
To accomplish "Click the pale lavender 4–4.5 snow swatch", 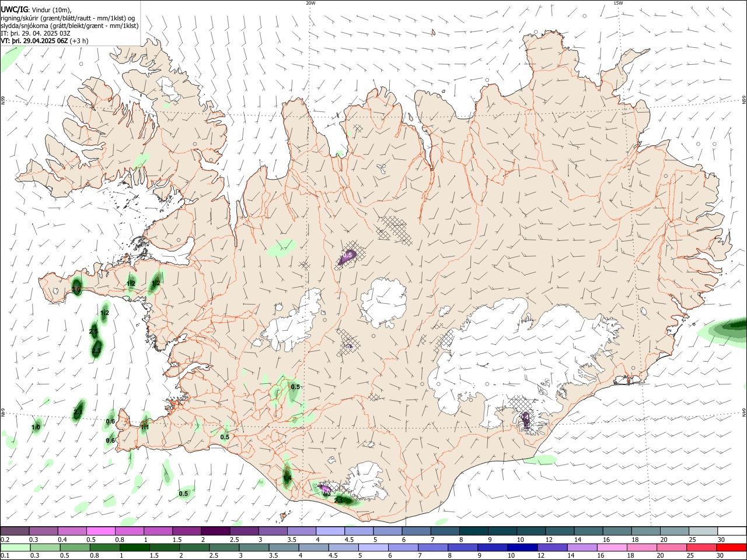I will 330,531.
